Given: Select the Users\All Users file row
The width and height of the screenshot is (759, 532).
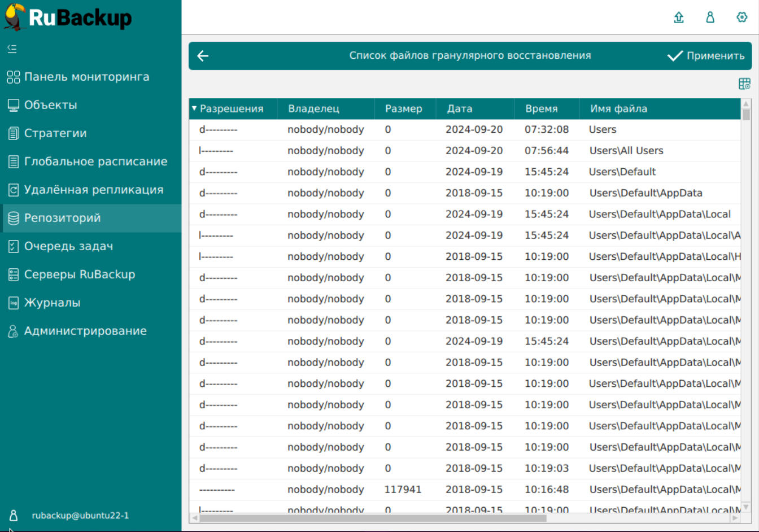Looking at the screenshot, I should 626,151.
